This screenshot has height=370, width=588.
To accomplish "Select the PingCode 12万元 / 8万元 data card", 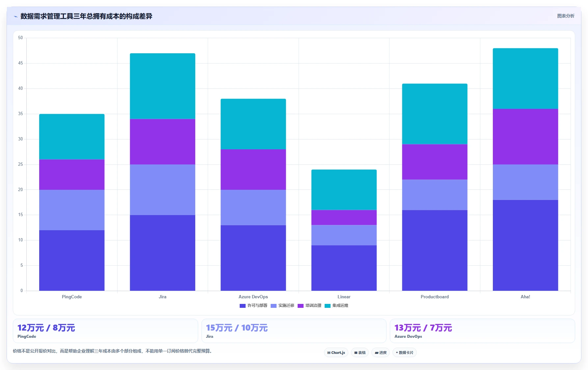I will (x=105, y=331).
